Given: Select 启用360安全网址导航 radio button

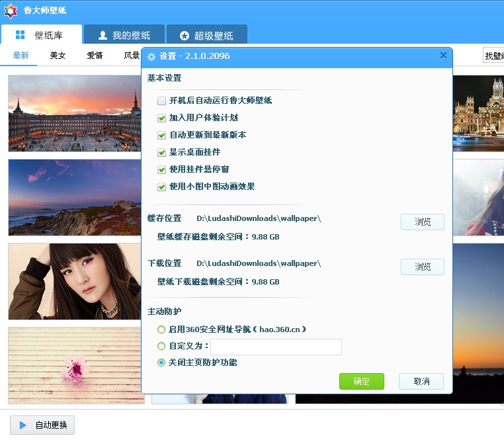Looking at the screenshot, I should [x=161, y=330].
